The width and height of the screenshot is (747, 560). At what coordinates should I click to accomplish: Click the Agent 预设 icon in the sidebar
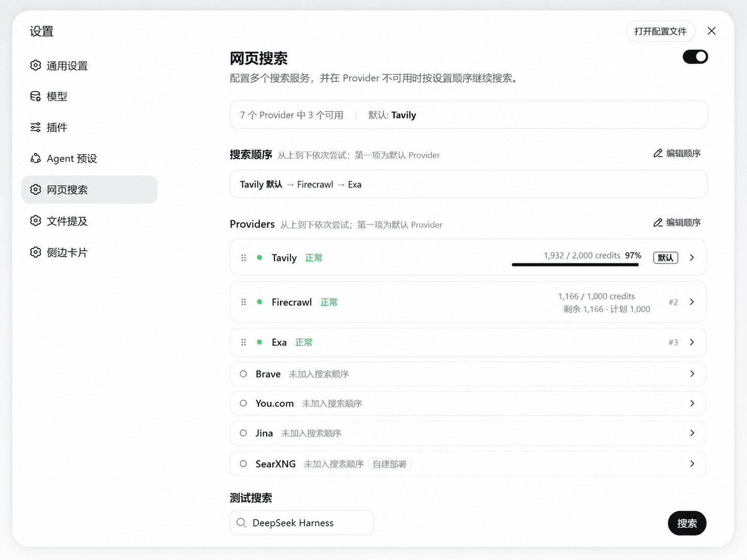click(36, 158)
